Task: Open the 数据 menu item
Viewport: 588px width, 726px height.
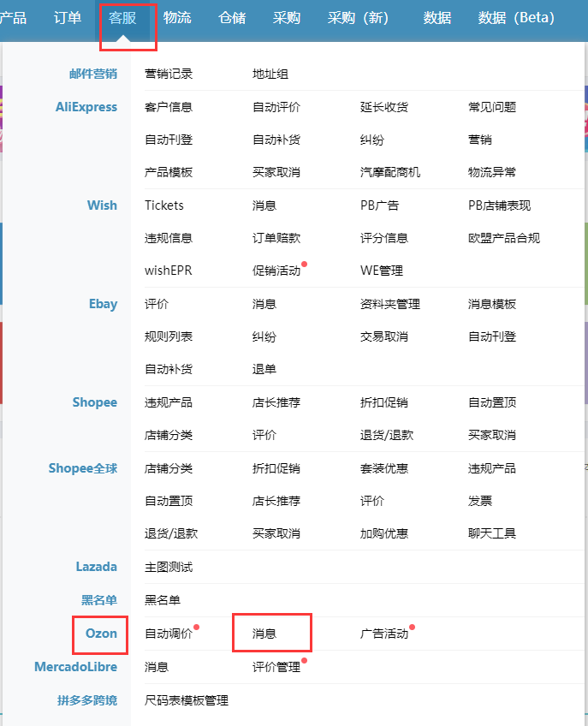Action: point(437,18)
